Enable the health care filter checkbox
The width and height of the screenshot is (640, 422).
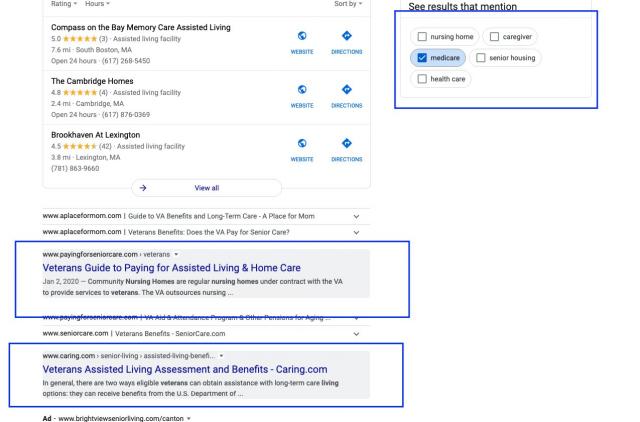click(423, 79)
